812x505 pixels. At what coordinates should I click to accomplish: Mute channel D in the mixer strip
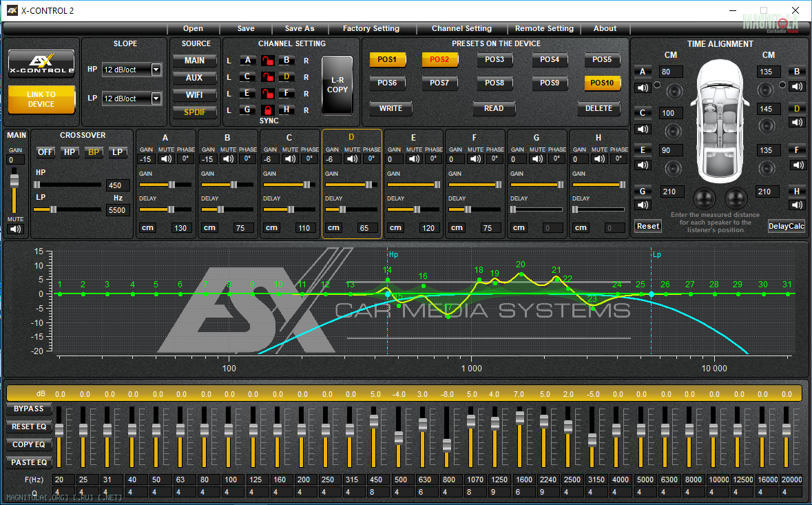click(x=352, y=158)
